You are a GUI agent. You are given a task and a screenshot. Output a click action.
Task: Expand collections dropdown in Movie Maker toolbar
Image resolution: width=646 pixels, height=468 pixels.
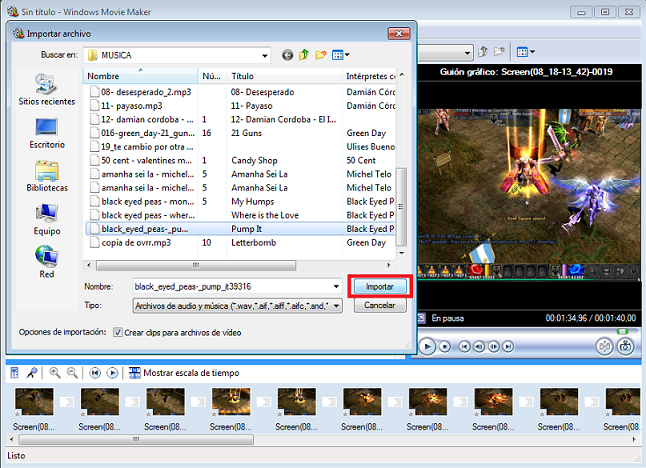tap(467, 53)
